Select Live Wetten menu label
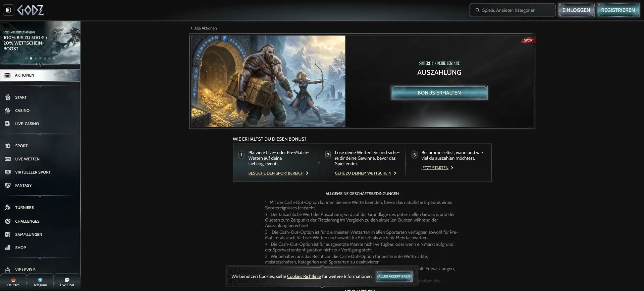This screenshot has width=644, height=291. coord(27,159)
